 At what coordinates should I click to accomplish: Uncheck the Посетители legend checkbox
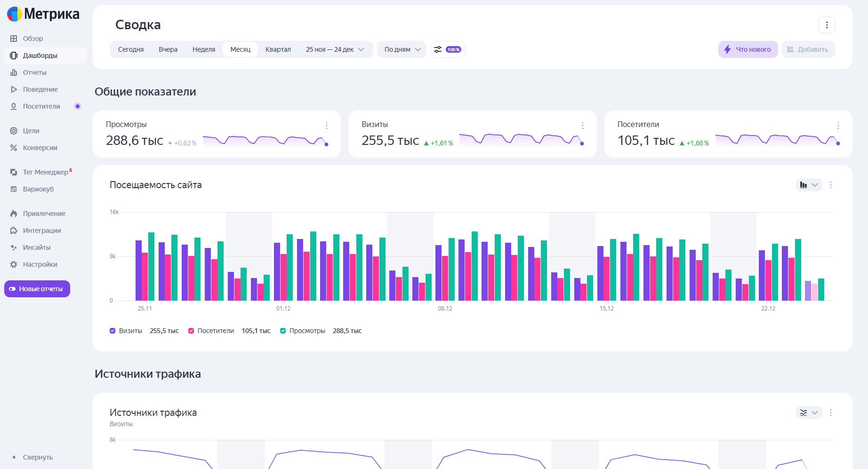click(191, 331)
